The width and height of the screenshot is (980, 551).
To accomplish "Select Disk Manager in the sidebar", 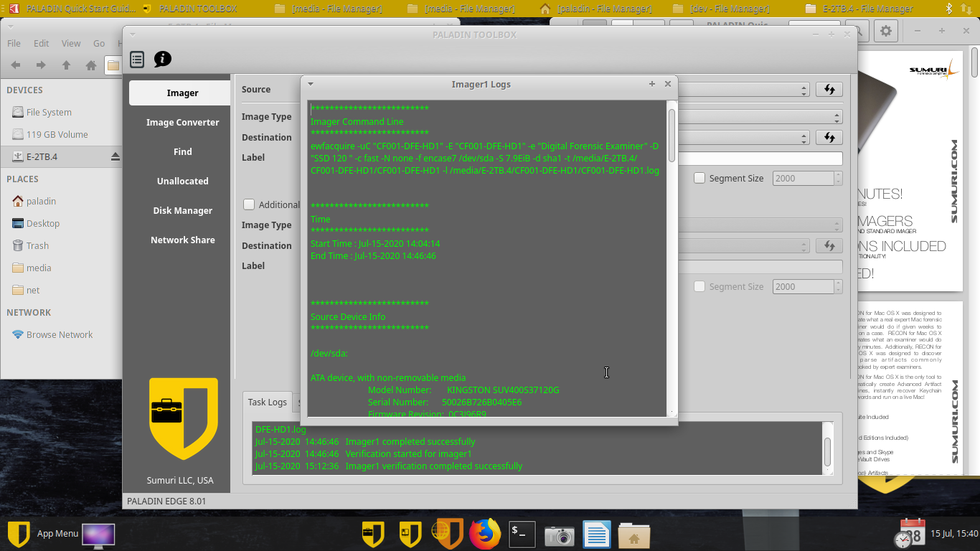I will coord(182,210).
